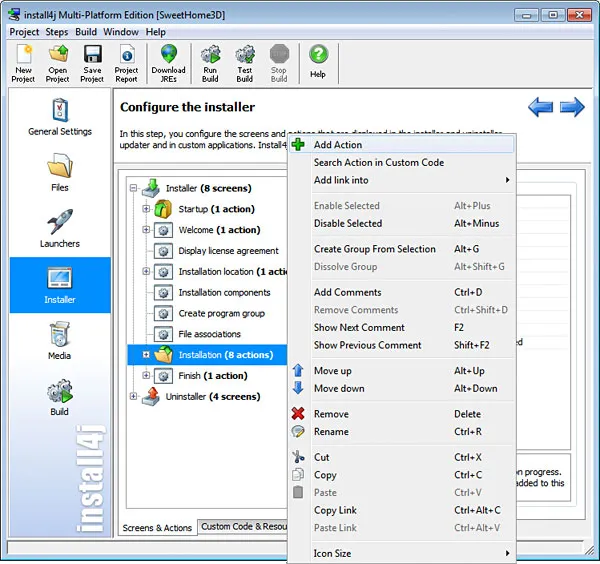Go to General Settings in sidebar
The width and height of the screenshot is (600, 564).
[x=60, y=117]
